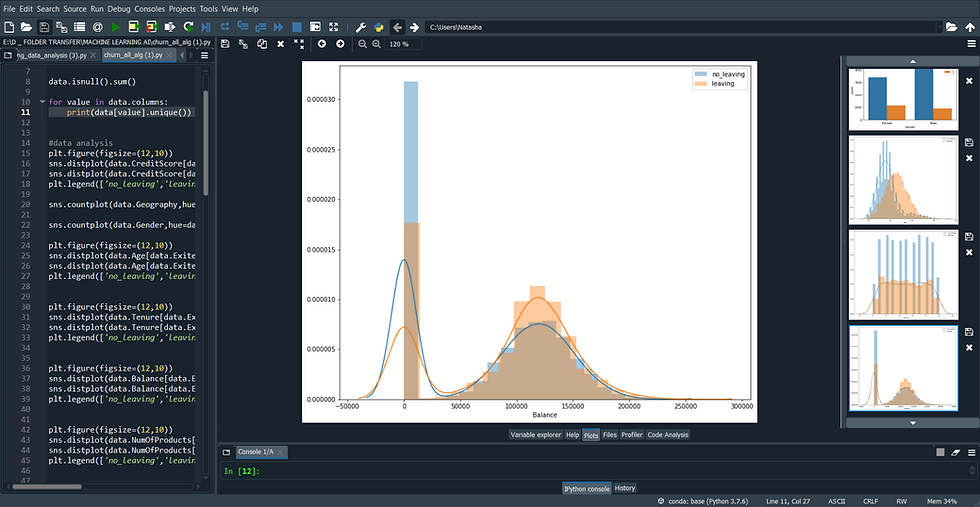The image size is (980, 507).
Task: Open the browse tabs button in editor
Action: 8,56
